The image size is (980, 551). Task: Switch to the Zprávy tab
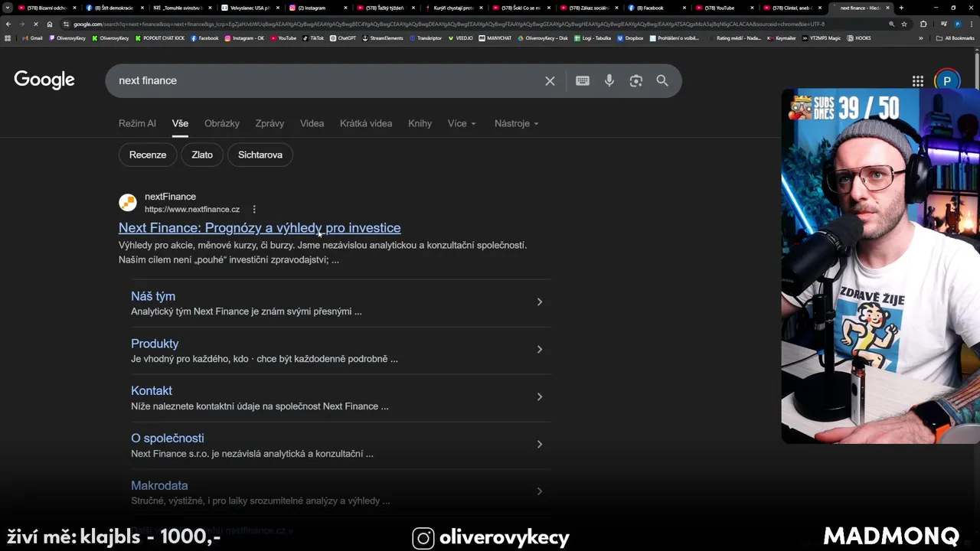(269, 123)
